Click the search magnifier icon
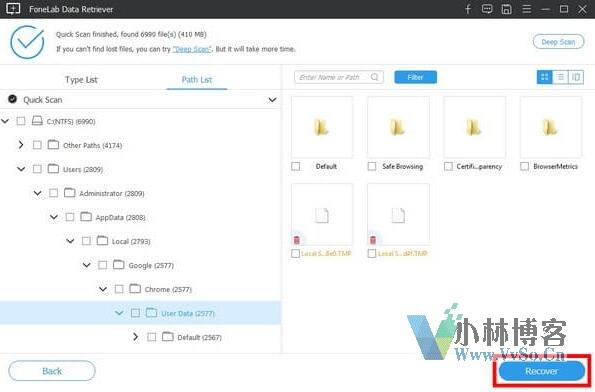The image size is (595, 392). click(375, 77)
